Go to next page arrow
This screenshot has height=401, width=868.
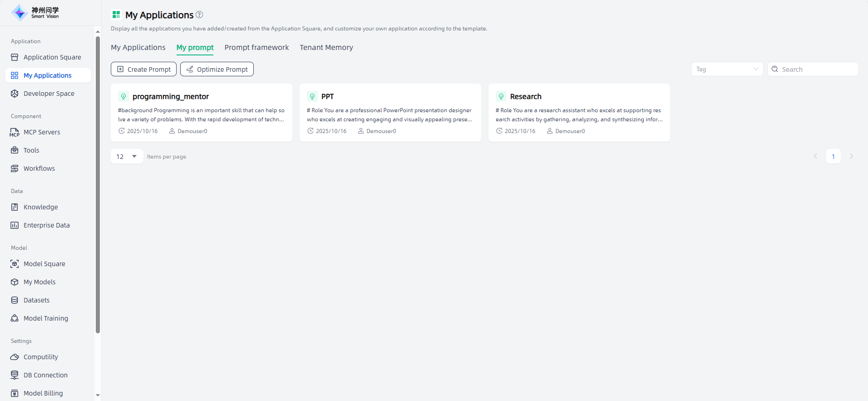click(x=851, y=156)
